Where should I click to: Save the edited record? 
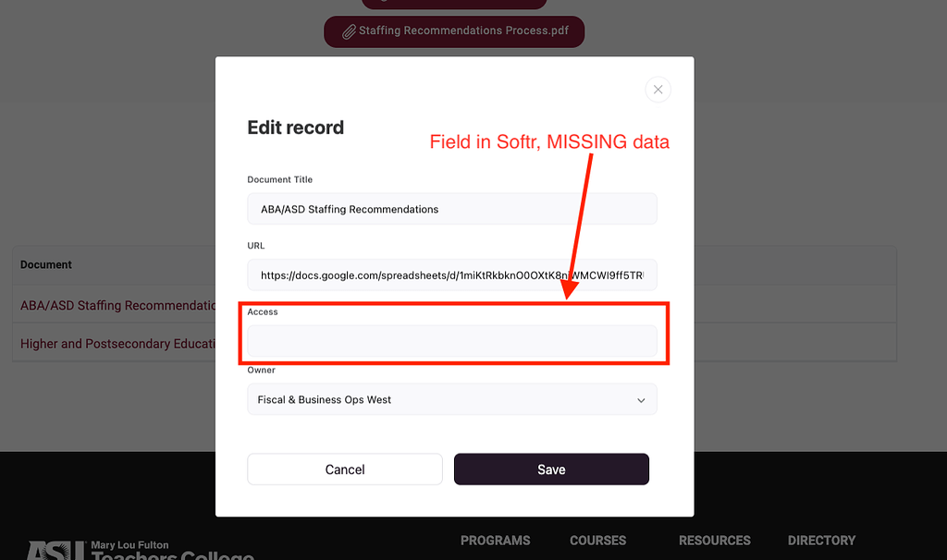click(551, 469)
